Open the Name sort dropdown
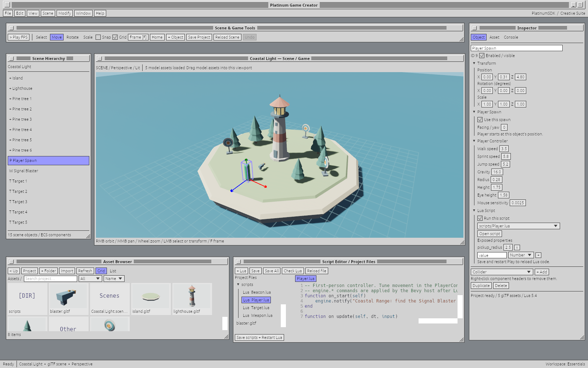The width and height of the screenshot is (588, 368). point(114,279)
